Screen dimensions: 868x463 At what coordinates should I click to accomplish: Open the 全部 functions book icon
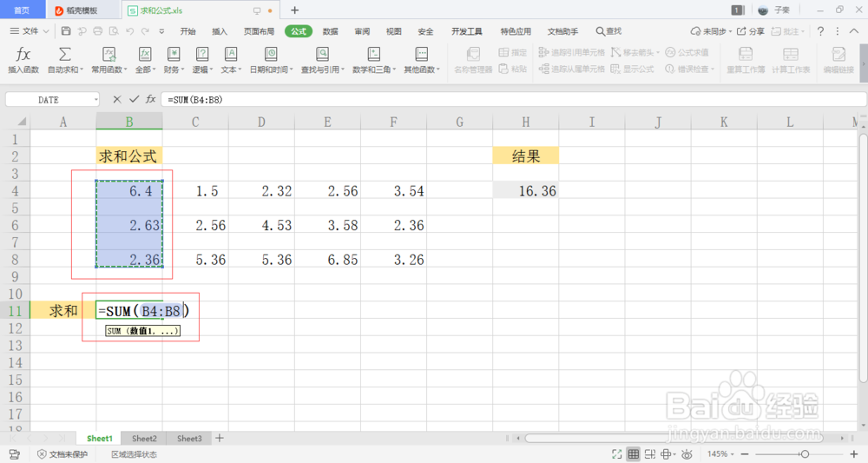[145, 54]
